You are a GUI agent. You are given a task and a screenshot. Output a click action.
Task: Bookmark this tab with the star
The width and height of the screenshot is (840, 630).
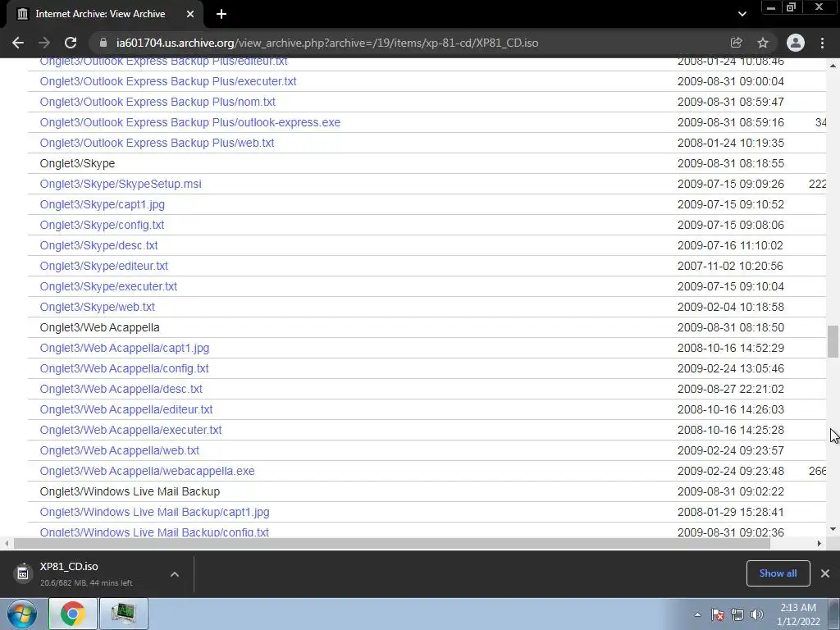tap(763, 43)
